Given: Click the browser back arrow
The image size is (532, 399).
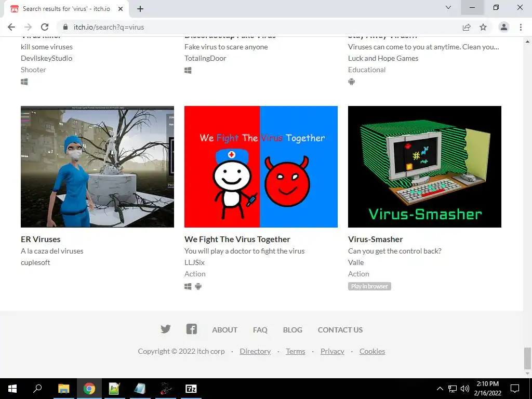Looking at the screenshot, I should tap(11, 27).
